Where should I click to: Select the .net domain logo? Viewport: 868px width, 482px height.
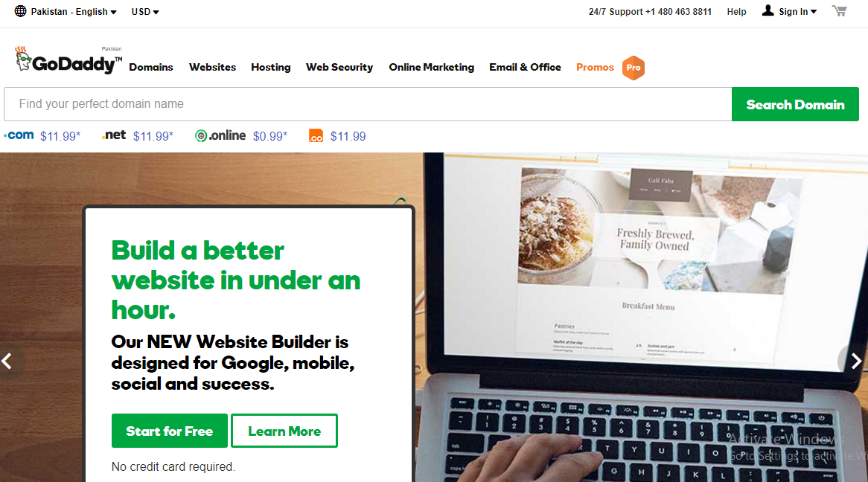point(114,135)
